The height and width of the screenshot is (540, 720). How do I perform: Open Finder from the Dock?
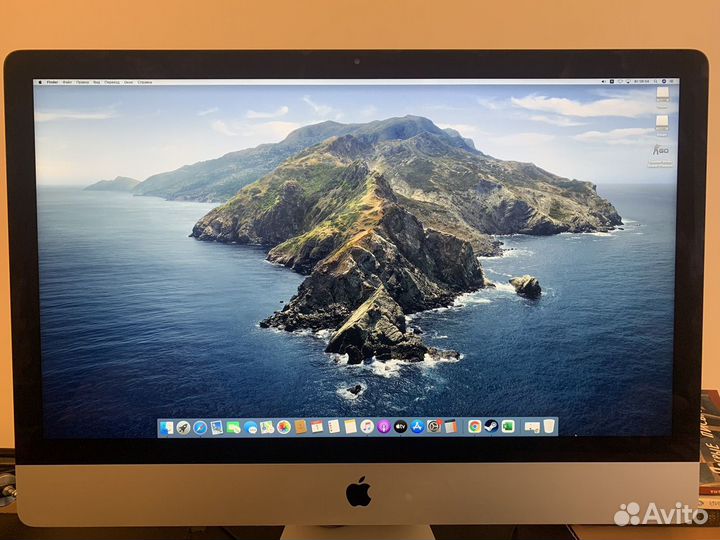tap(166, 428)
